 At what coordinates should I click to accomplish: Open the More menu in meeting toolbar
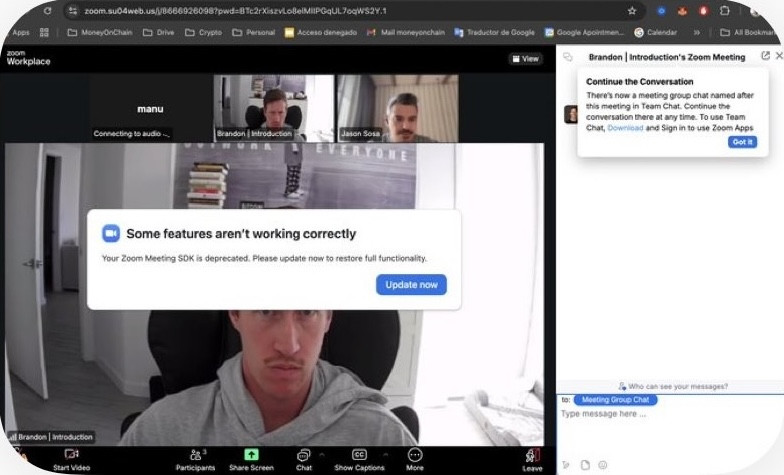[x=415, y=460]
